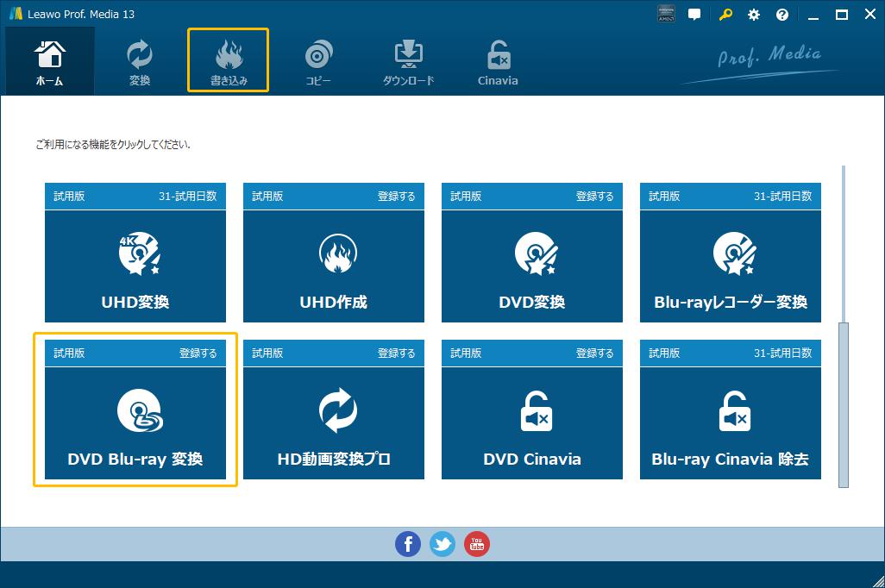This screenshot has width=885, height=588.
Task: Click 登録する on the DVD変換 tile
Action: [594, 197]
